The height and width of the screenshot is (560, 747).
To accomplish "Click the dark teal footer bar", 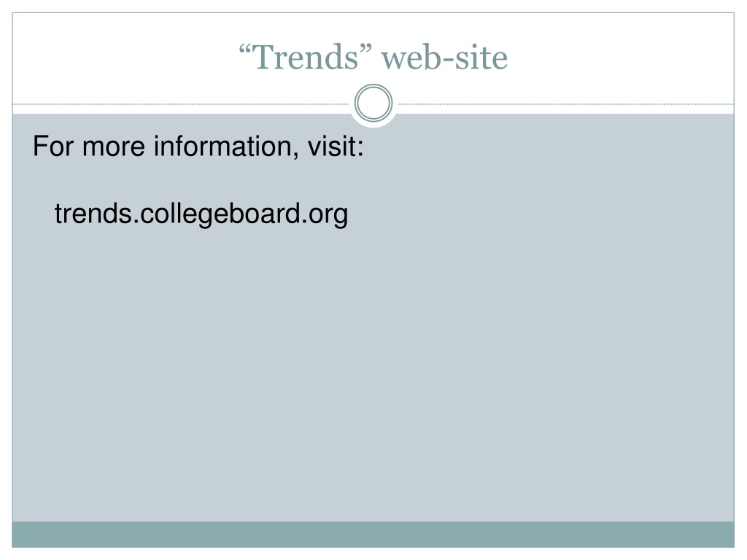I will click(373, 534).
